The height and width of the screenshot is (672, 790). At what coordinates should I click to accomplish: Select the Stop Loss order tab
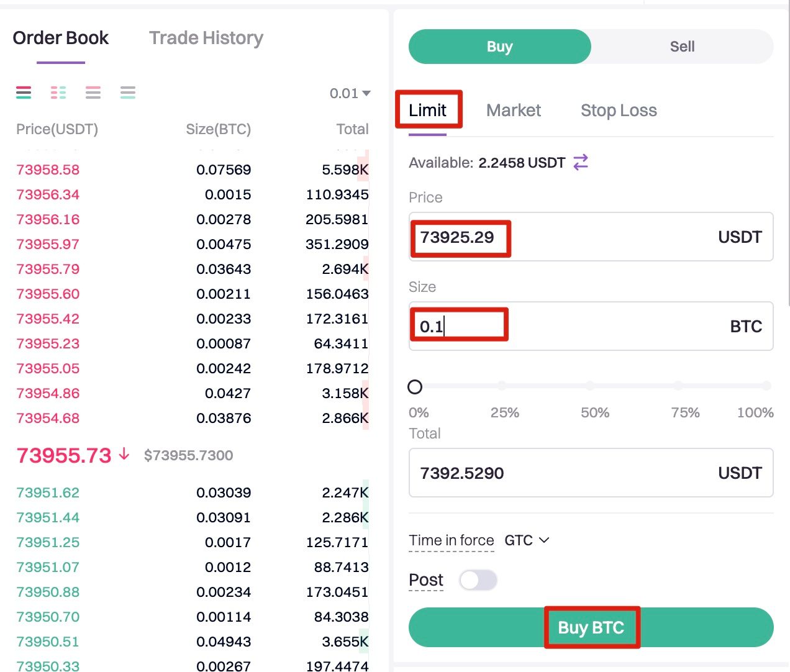[619, 111]
